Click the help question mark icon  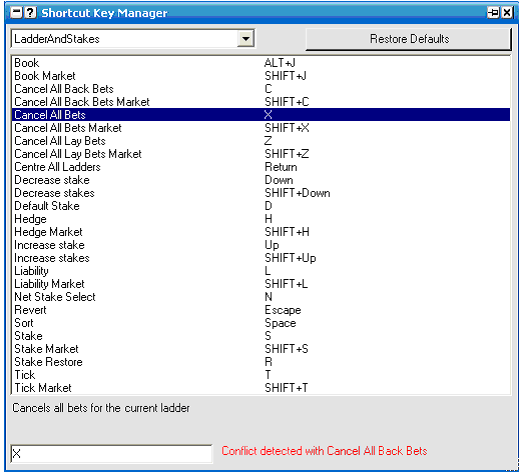[30, 13]
